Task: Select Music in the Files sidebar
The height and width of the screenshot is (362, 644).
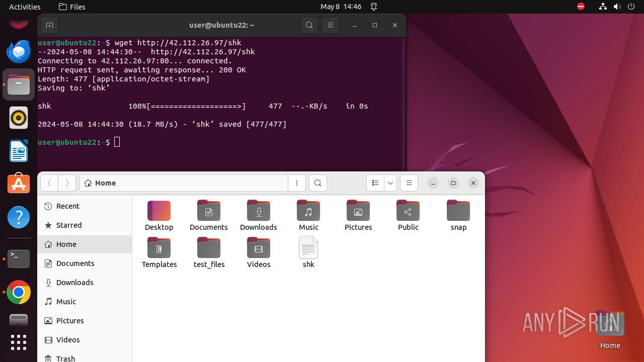Action: [x=85, y=302]
